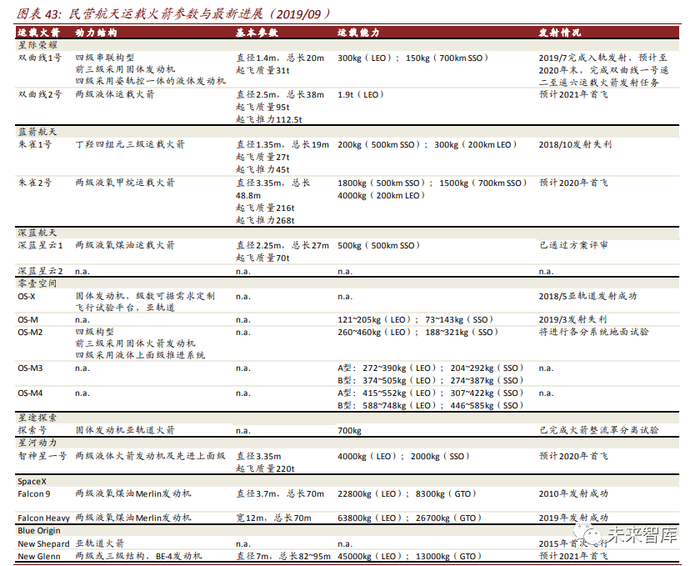Click 两级液氧煤油运载火箭 structure cell
700x566 pixels.
(125, 245)
